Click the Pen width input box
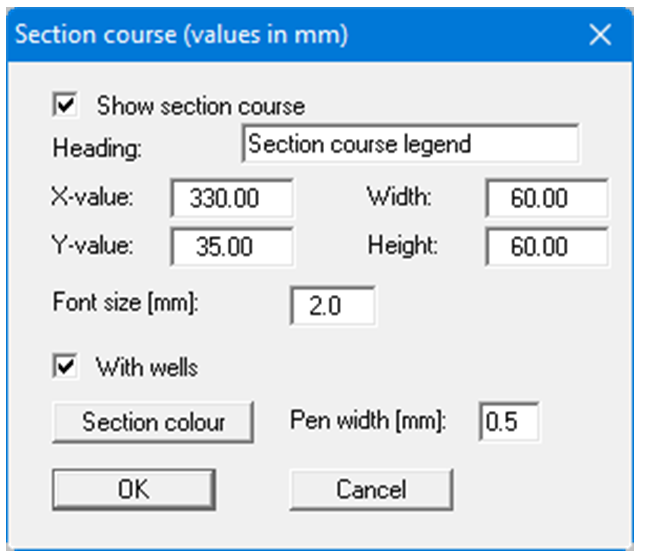Screen dimensions: 649x558 [509, 421]
